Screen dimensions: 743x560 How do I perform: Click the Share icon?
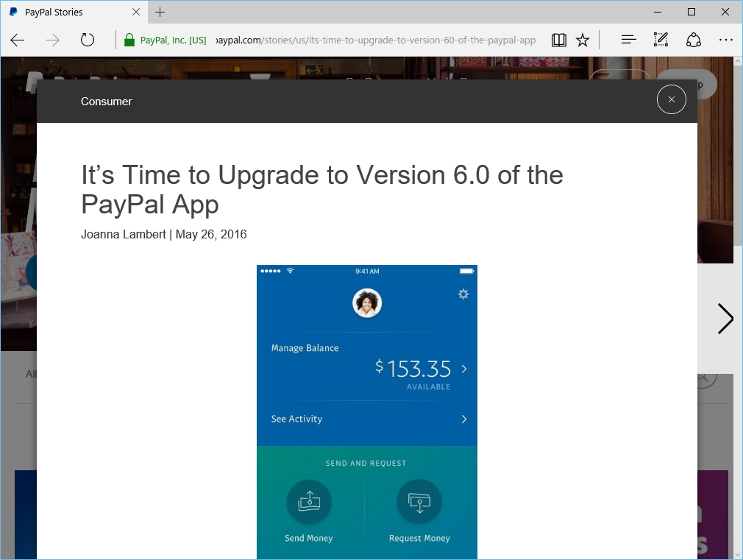(x=694, y=40)
